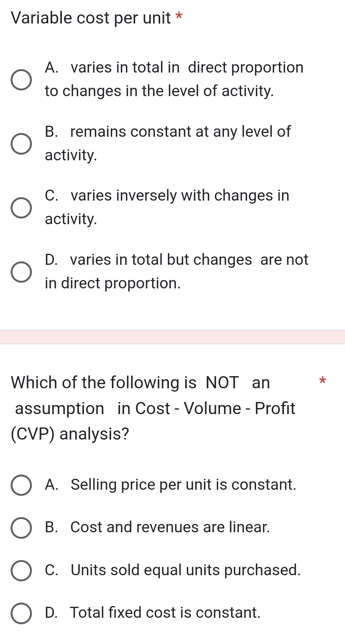This screenshot has width=345, height=644.
Task: Mark radio circle for 'varies inversely with changes'
Action: tap(21, 208)
